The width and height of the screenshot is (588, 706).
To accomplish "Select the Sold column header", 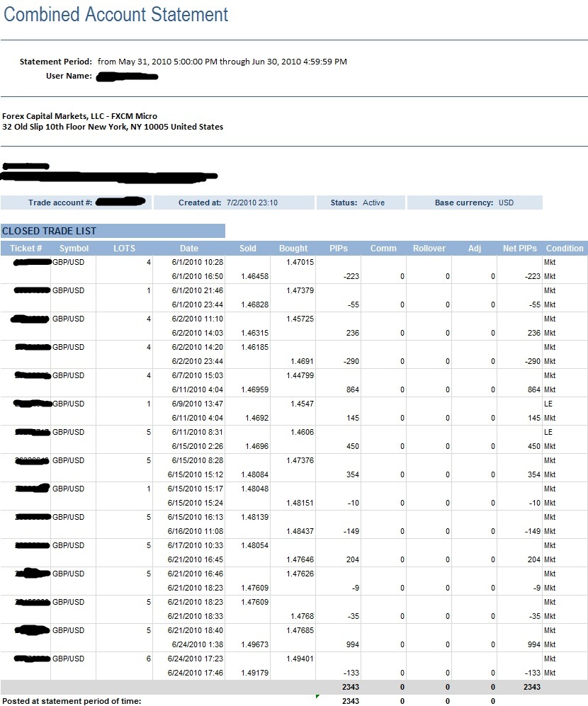I will pos(248,249).
